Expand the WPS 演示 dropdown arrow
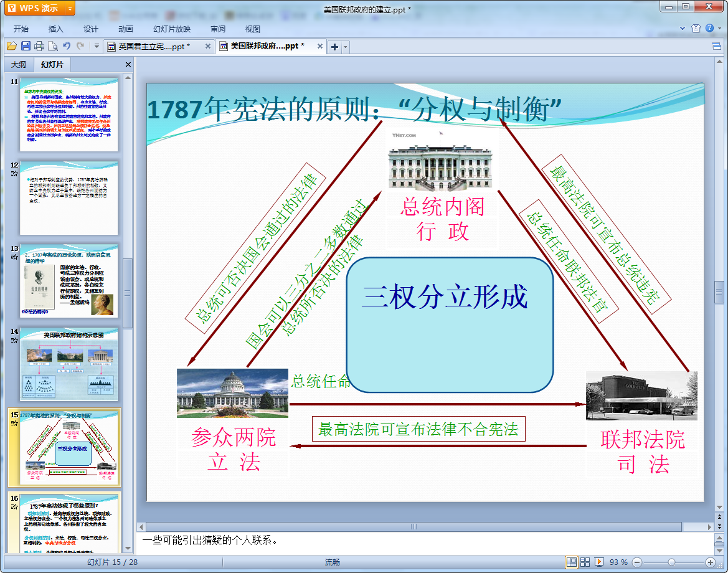 pyautogui.click(x=70, y=8)
